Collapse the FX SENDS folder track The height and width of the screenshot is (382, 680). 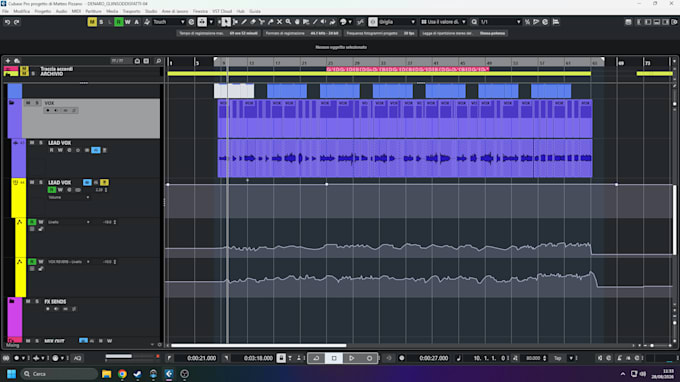tap(12, 301)
